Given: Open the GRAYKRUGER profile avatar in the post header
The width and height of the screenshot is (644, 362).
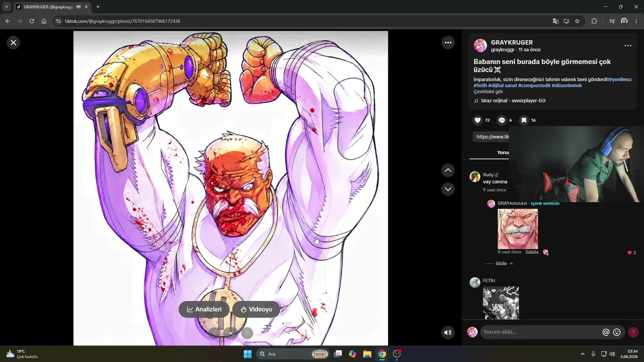Looking at the screenshot, I should (480, 46).
